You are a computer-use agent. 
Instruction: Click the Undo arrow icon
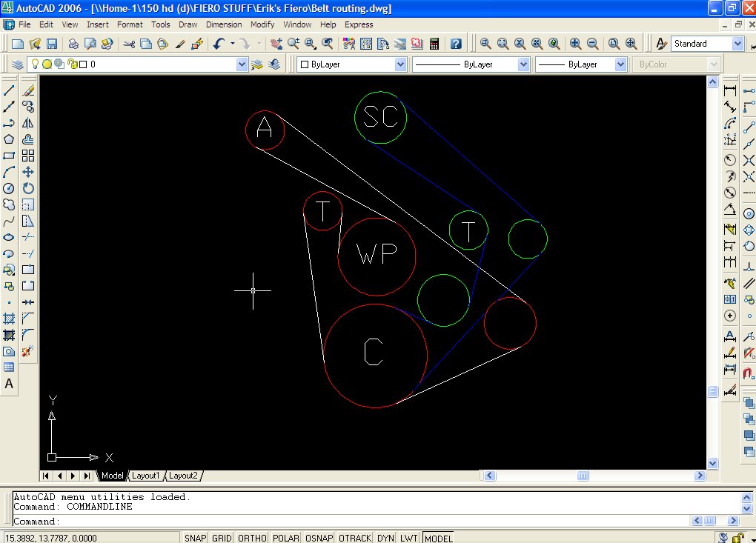coord(219,44)
